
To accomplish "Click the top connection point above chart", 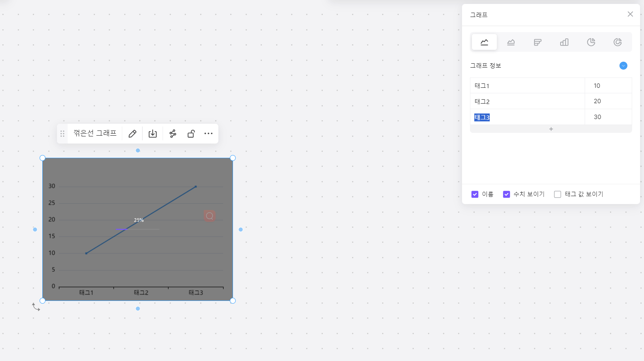I will coord(138,150).
